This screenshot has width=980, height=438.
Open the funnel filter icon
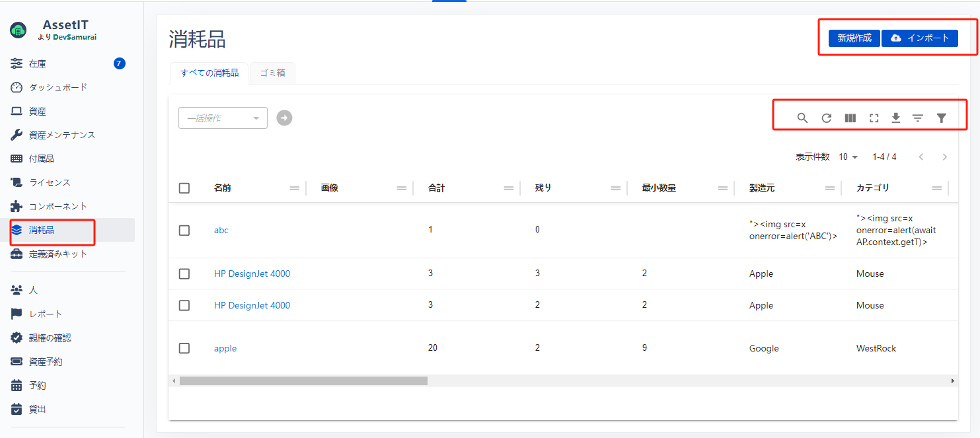(942, 118)
